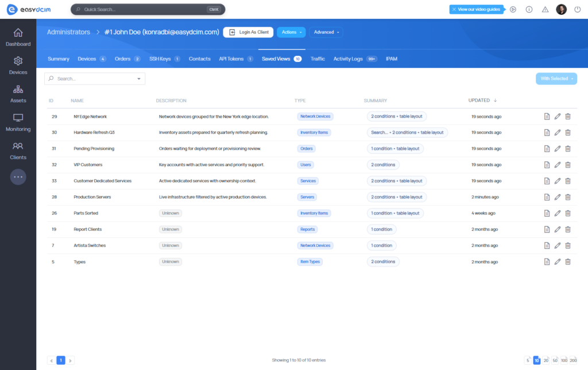
Task: View details of Production Servers
Action: pyautogui.click(x=547, y=197)
